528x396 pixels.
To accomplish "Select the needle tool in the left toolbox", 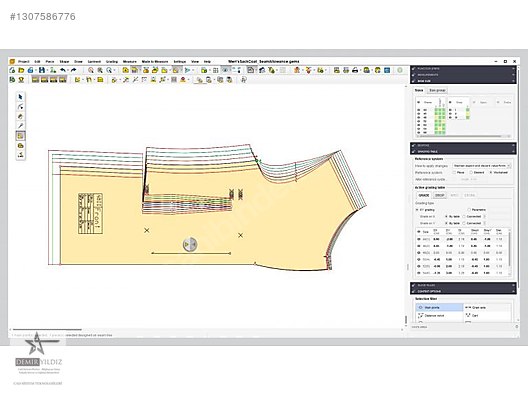I will pyautogui.click(x=21, y=126).
